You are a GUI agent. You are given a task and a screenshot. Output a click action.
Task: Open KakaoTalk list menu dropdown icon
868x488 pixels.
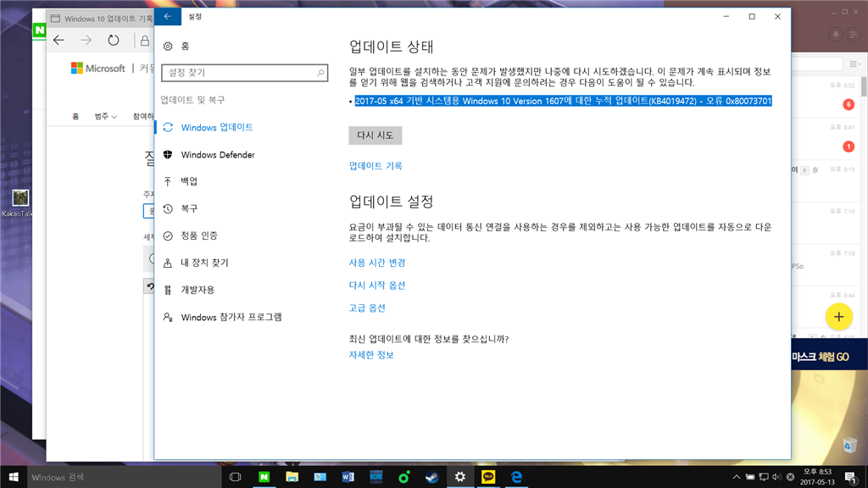pos(854,64)
